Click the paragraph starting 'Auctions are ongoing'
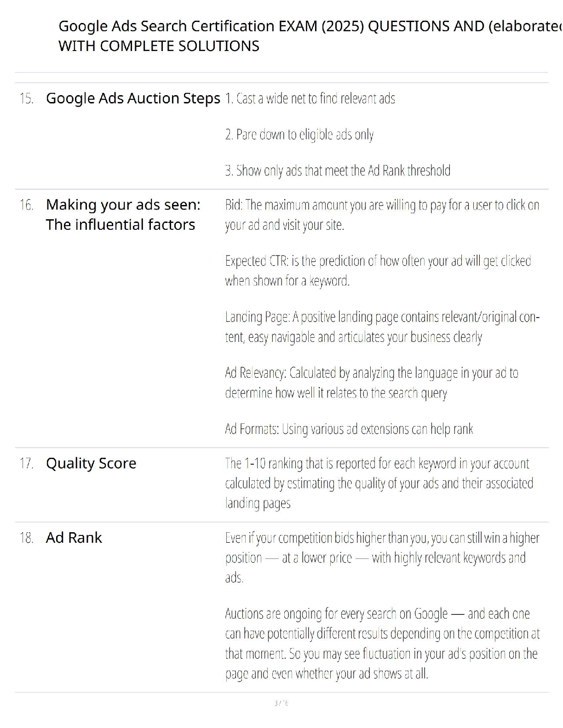563x728 pixels. point(382,643)
